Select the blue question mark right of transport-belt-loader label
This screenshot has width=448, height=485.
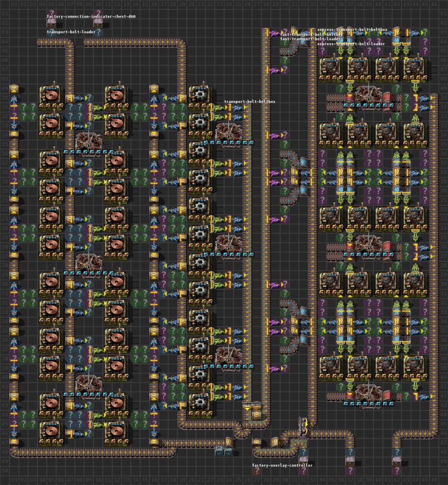pos(98,32)
